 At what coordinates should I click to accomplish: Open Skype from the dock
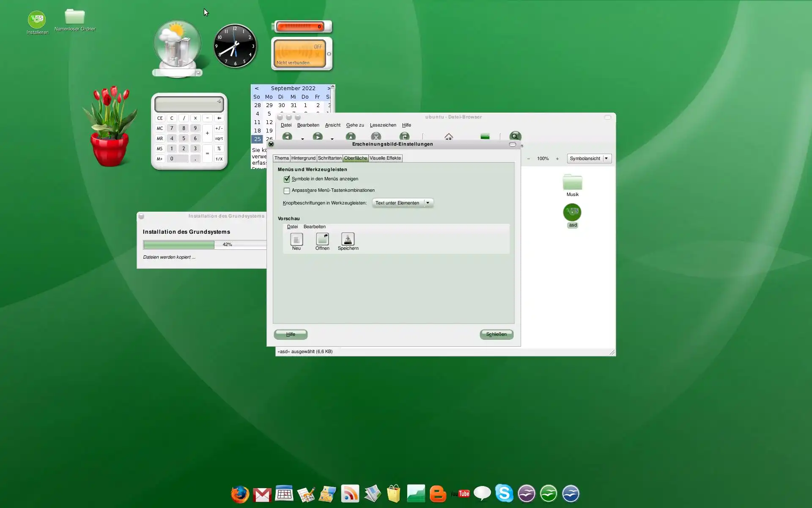[504, 493]
